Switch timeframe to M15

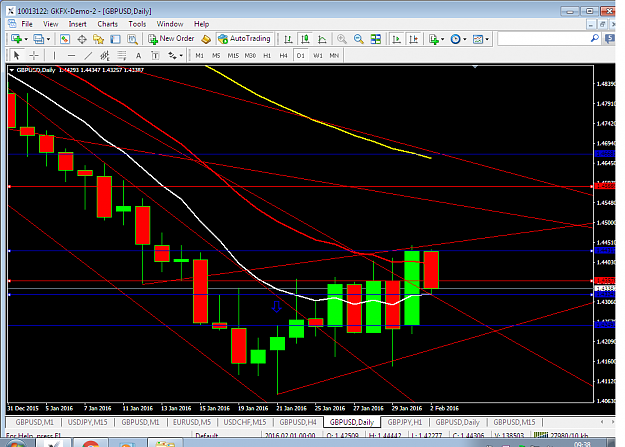(x=233, y=55)
